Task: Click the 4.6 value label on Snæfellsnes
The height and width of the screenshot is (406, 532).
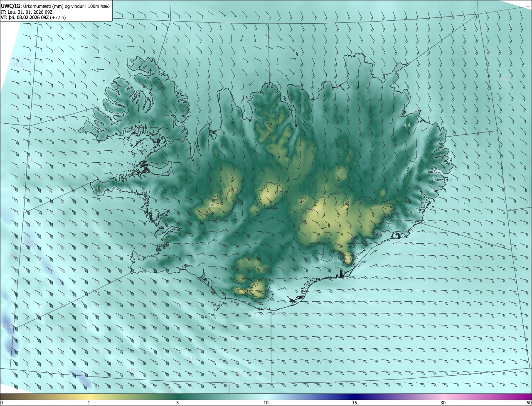Action: click(99, 189)
